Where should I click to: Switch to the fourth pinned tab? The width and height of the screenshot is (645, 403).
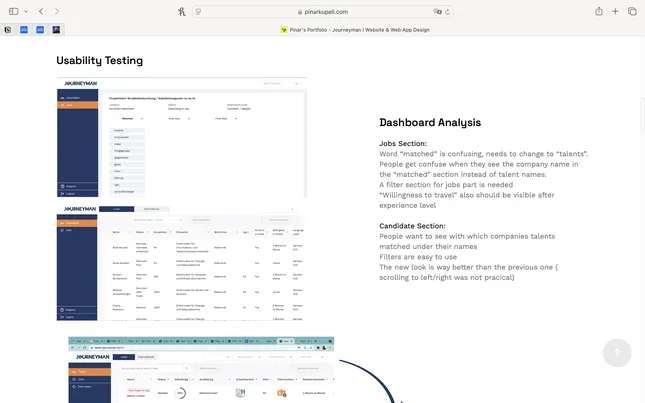54,30
